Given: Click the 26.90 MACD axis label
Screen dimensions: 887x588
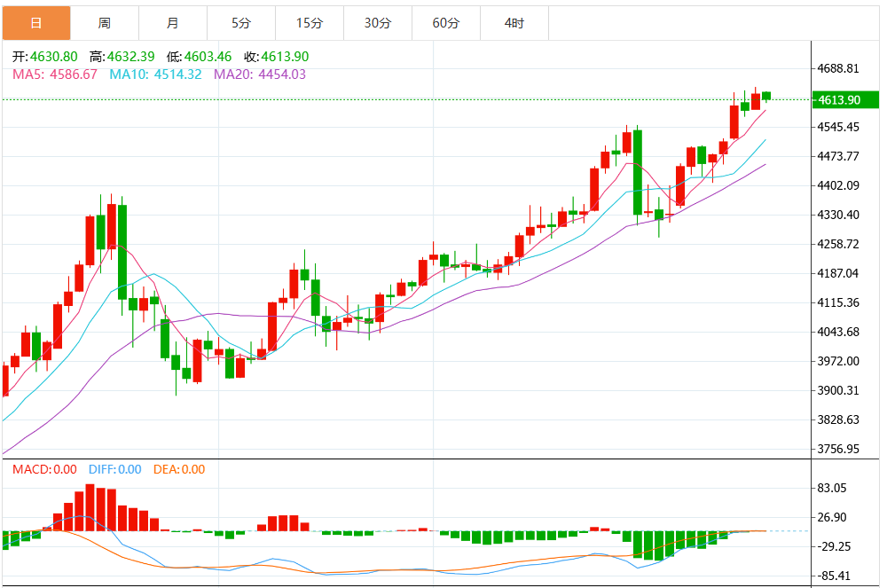Looking at the screenshot, I should click(832, 518).
